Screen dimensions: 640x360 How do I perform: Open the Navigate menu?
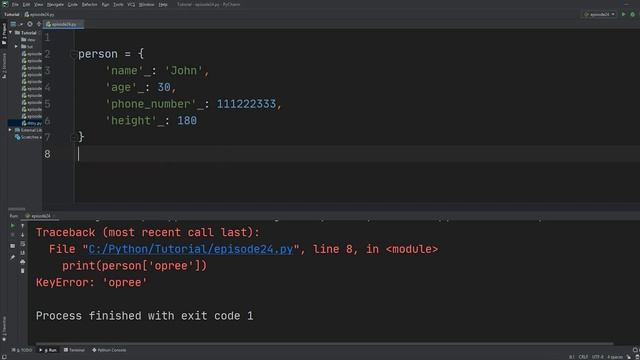pyautogui.click(x=55, y=4)
